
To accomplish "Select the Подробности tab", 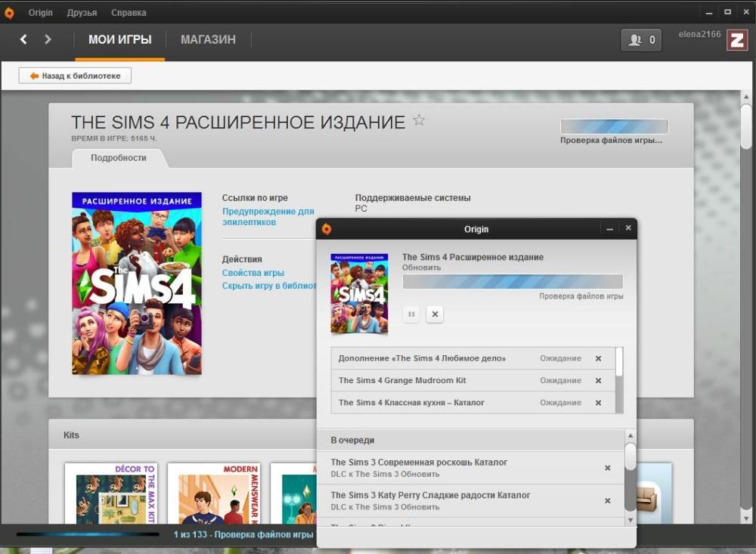I will [119, 158].
